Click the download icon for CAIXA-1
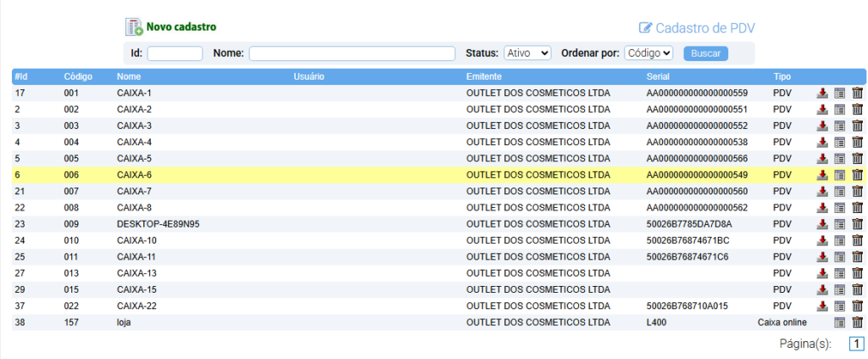 coord(822,93)
